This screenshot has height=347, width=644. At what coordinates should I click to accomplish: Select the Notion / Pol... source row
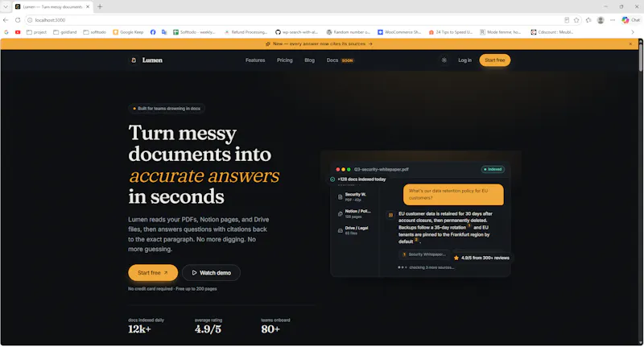click(355, 213)
